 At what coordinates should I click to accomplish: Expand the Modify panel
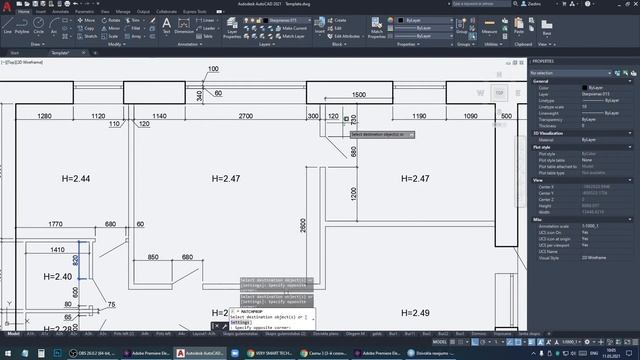tap(117, 44)
